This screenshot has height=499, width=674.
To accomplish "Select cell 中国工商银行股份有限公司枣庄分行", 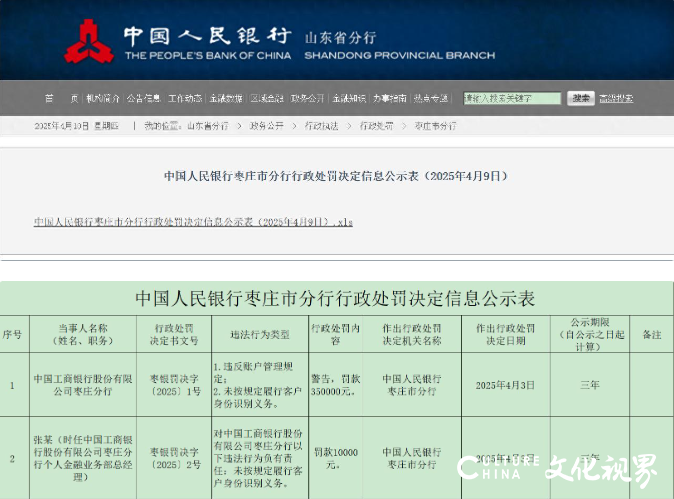I will 83,385.
